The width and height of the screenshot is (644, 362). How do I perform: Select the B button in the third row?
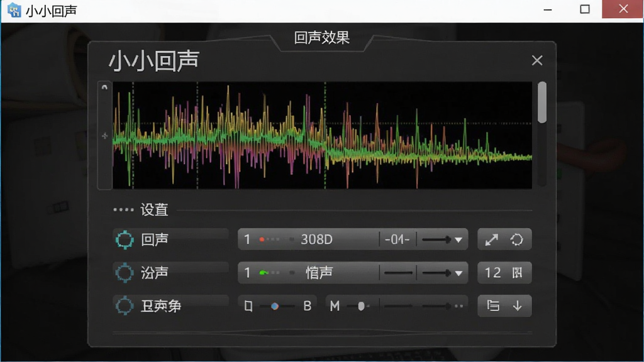coord(307,306)
